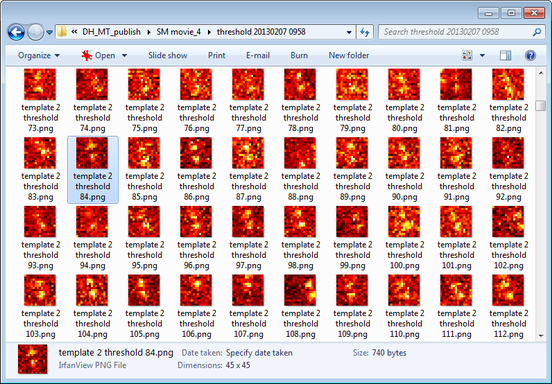Refresh the folder view
The width and height of the screenshot is (552, 384).
(364, 32)
